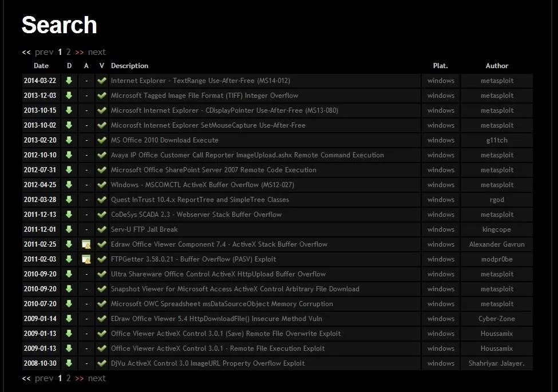Click the Description column header

129,66
